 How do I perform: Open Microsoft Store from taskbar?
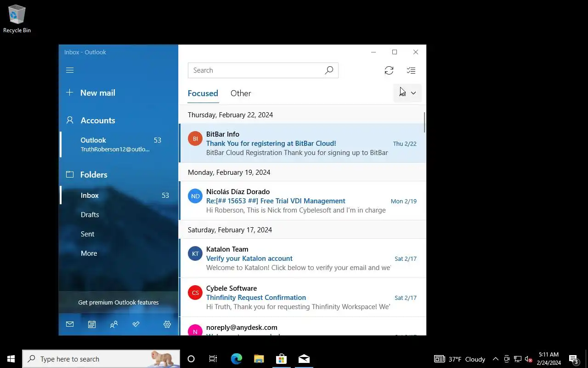point(281,359)
